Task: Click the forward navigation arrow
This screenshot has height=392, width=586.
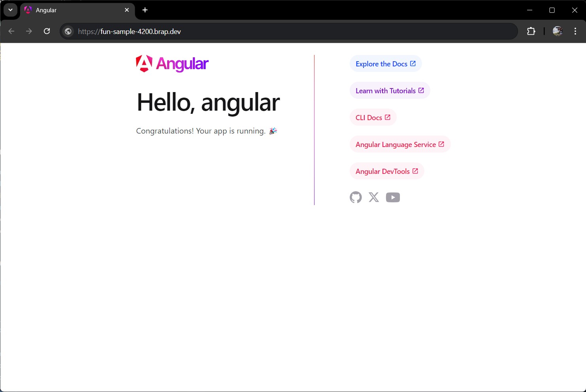Action: click(29, 31)
